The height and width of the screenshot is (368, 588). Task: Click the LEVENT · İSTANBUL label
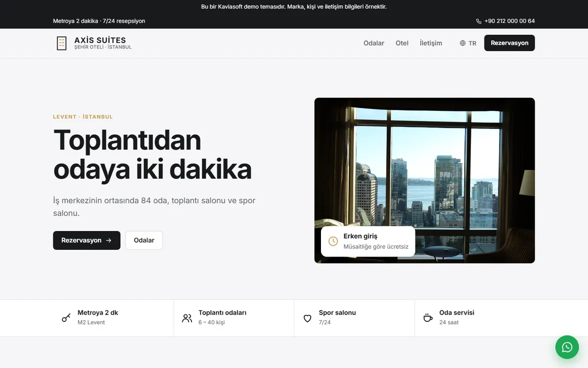pyautogui.click(x=83, y=117)
